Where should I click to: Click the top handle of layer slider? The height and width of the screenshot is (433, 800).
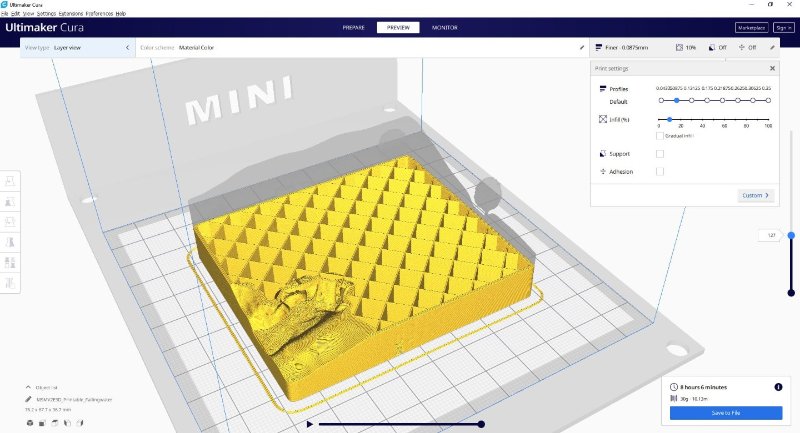pyautogui.click(x=791, y=236)
